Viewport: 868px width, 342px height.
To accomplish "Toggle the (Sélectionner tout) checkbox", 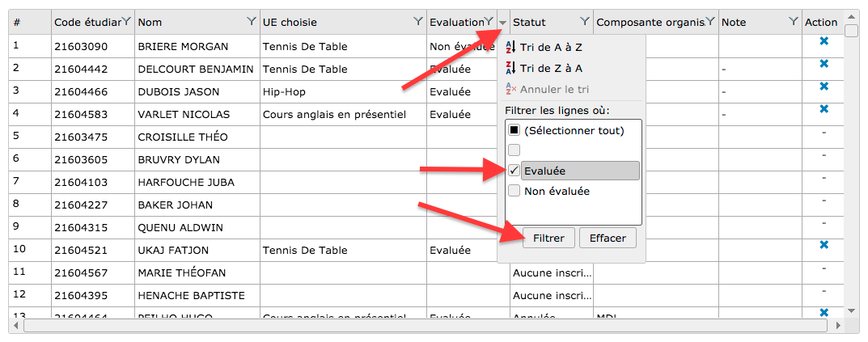I will [513, 130].
